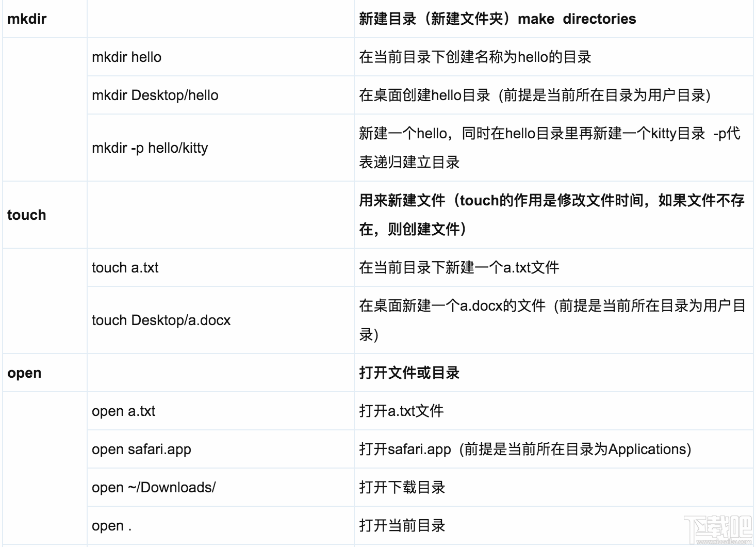756x547 pixels.
Task: Click the 'touch Desktop/a.docx' command cell
Action: coord(160,319)
